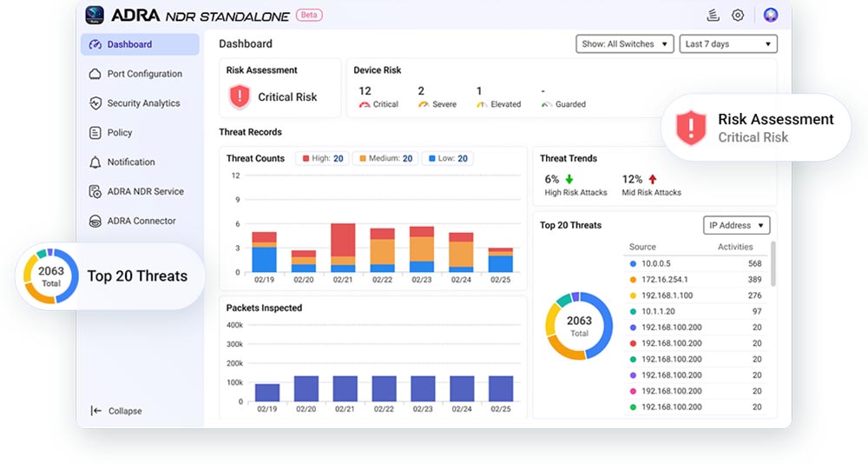The image size is (868, 464).
Task: Toggle the Medium threat legend filter
Action: coord(385,158)
